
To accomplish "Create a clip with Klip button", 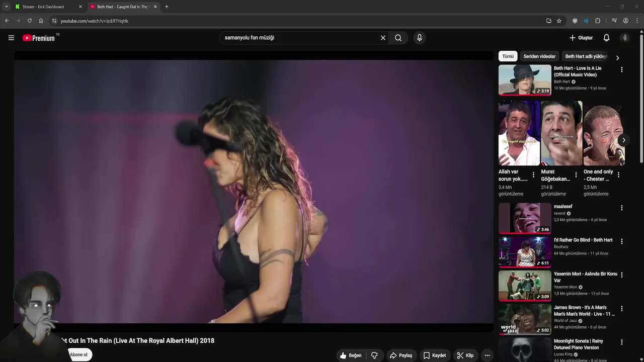I will pyautogui.click(x=465, y=355).
